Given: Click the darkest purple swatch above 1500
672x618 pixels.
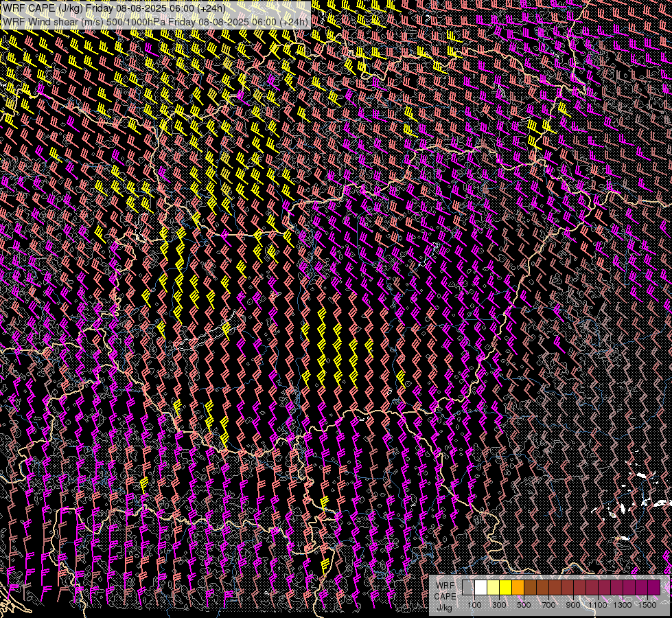Looking at the screenshot, I should (x=654, y=587).
